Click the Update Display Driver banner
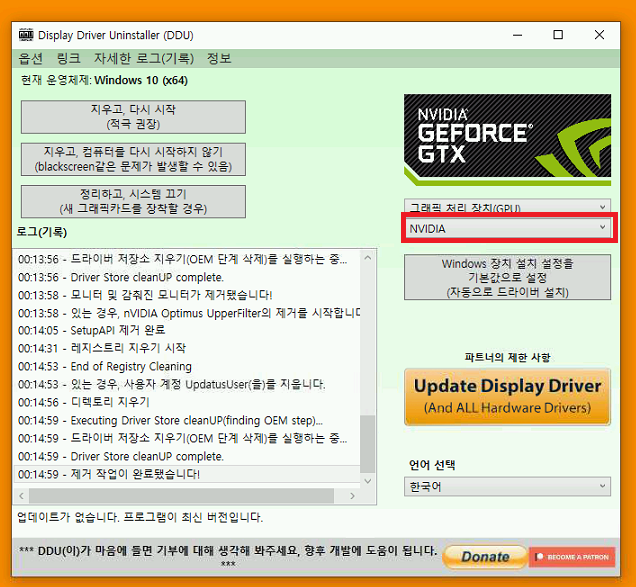The image size is (636, 587). [x=507, y=397]
